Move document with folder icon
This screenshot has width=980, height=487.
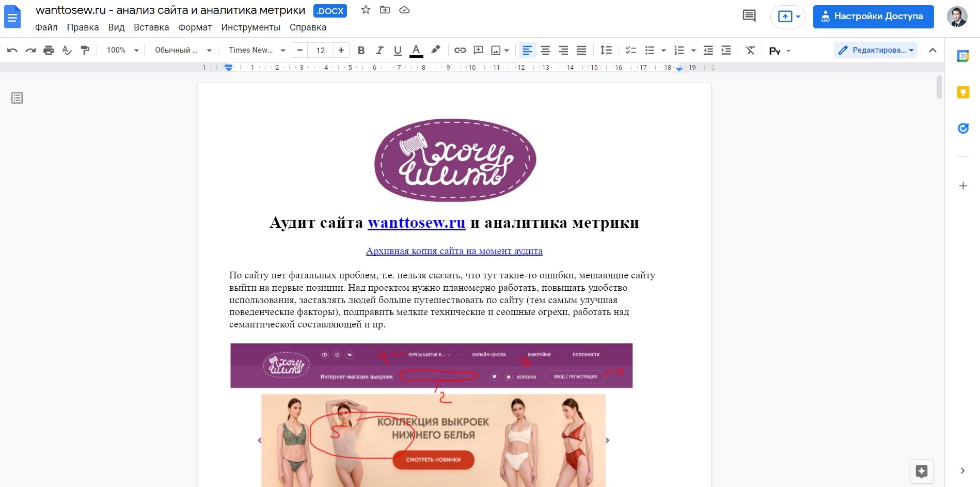(385, 10)
